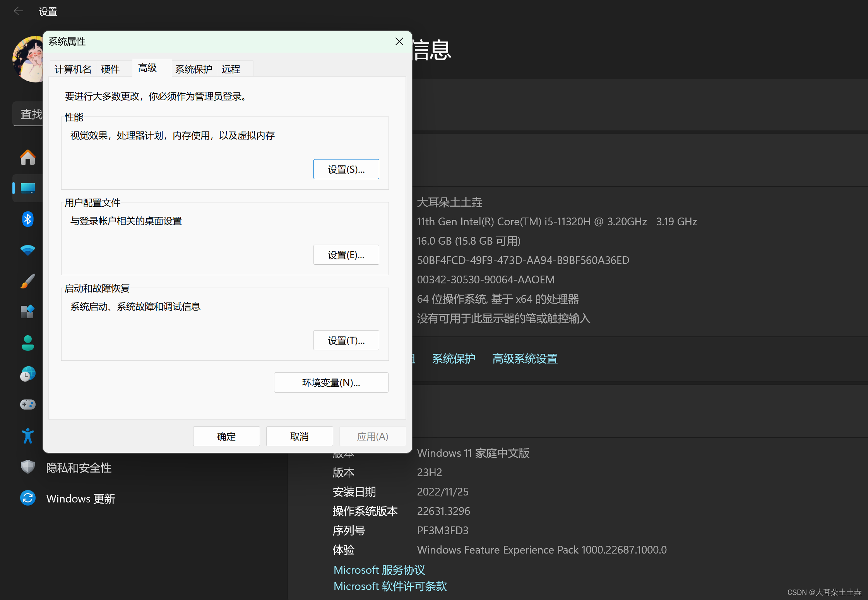Click the product ID 00342-30530-90064-AAOEM
The width and height of the screenshot is (868, 600).
pyautogui.click(x=486, y=279)
